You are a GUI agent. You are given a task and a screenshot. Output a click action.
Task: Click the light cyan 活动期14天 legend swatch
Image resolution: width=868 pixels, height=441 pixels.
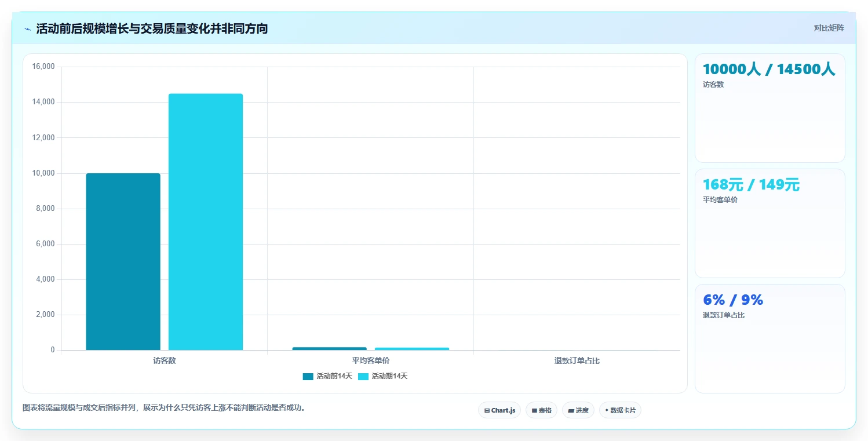tap(363, 376)
